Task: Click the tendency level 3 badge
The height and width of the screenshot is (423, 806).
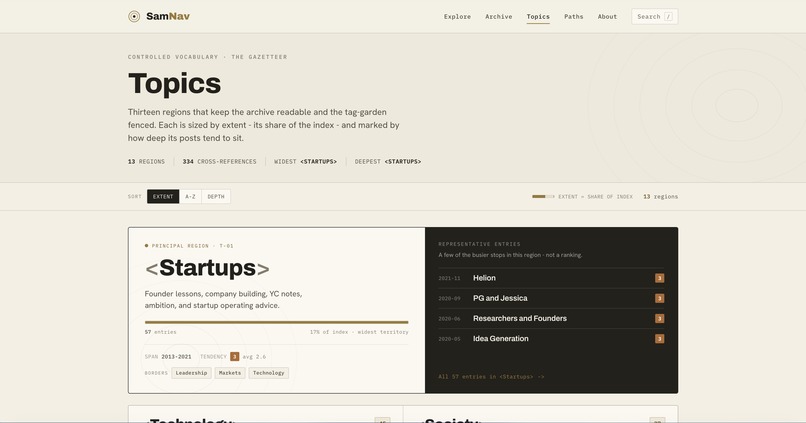Action: tap(234, 356)
